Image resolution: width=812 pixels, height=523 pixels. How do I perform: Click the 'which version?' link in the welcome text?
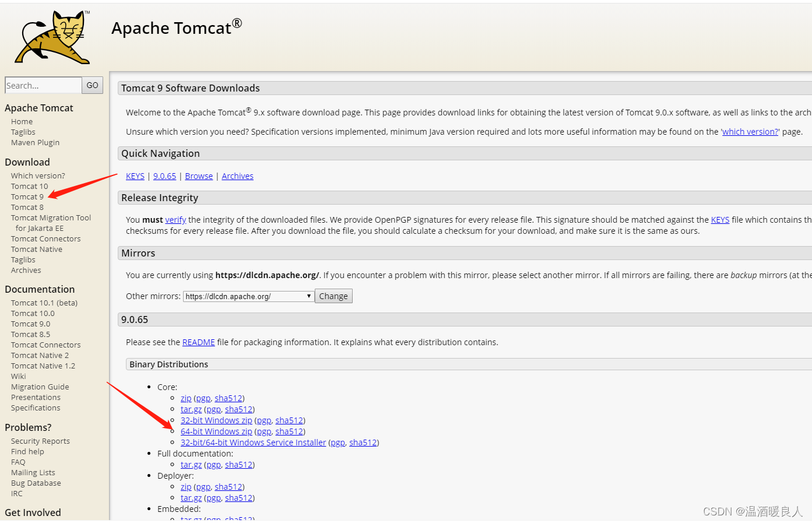[750, 132]
